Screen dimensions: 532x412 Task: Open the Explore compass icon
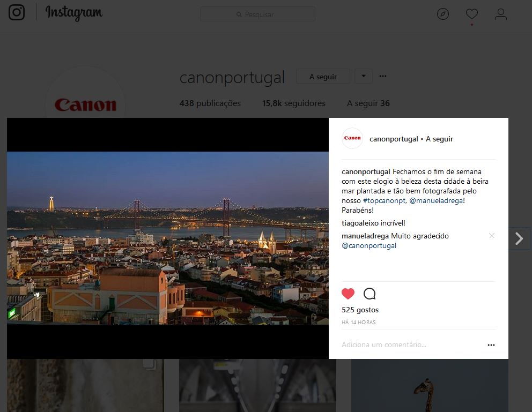(443, 14)
